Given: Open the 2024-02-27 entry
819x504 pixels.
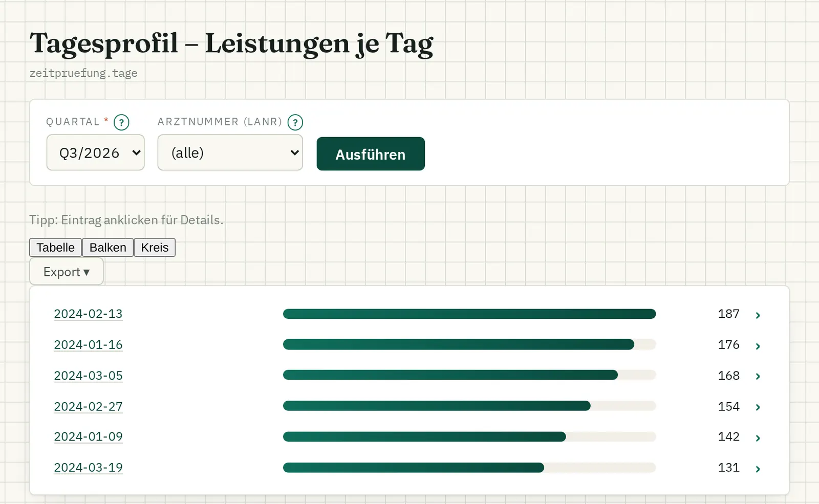Looking at the screenshot, I should click(88, 406).
